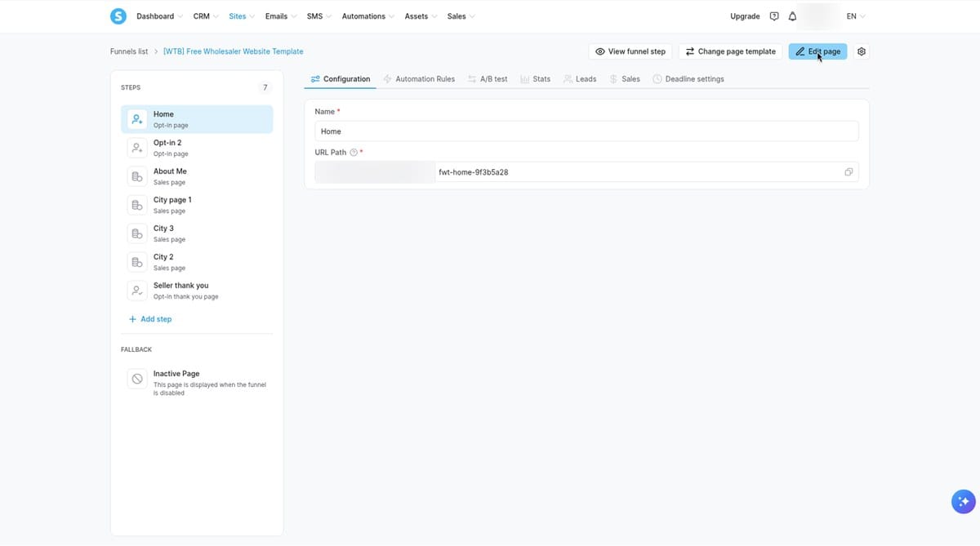Expand the Automations dropdown menu
Image resolution: width=980 pixels, height=546 pixels.
367,16
